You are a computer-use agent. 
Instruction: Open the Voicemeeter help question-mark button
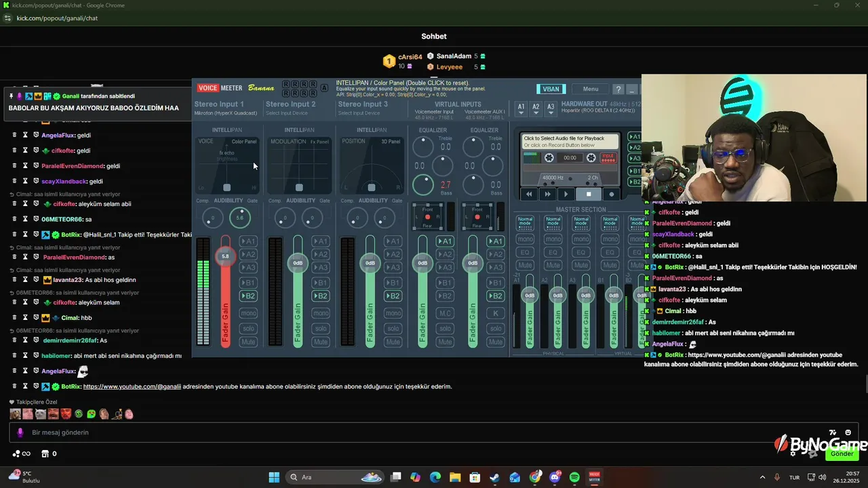click(618, 89)
